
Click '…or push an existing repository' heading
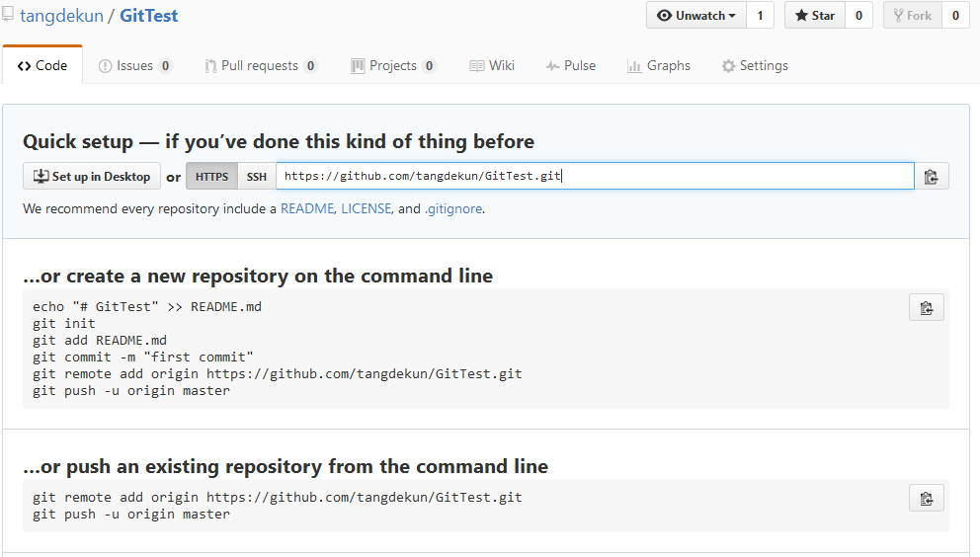pyautogui.click(x=286, y=467)
